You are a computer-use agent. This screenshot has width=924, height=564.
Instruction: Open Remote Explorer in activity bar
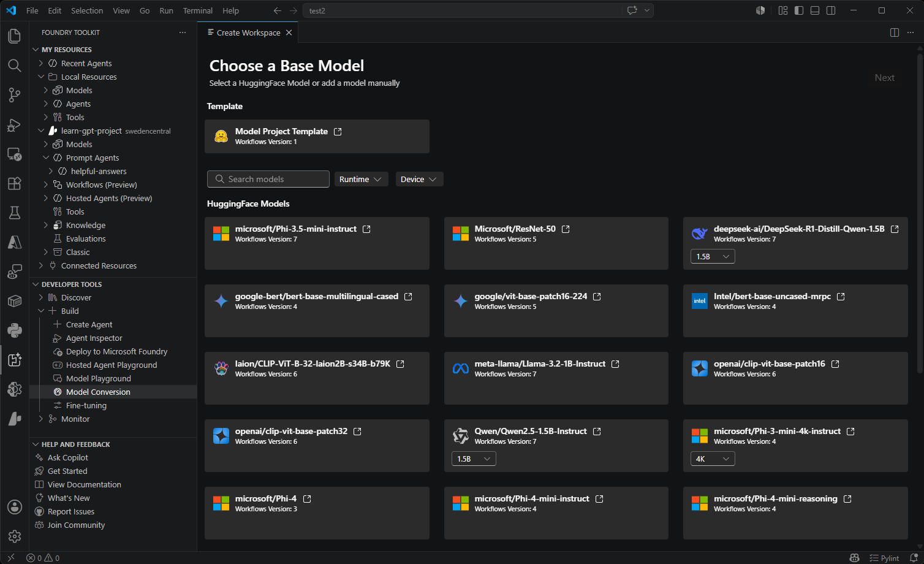point(15,154)
